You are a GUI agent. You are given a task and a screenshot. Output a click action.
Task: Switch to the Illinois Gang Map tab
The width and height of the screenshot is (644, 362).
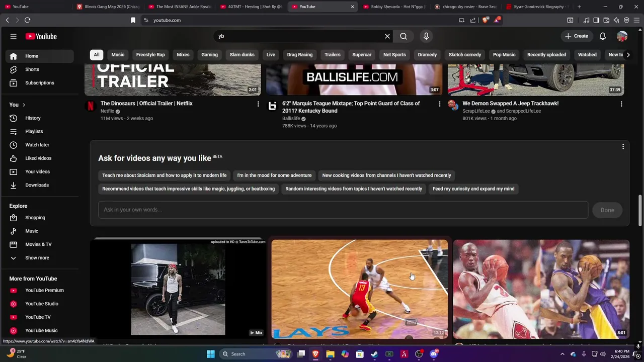click(x=108, y=7)
